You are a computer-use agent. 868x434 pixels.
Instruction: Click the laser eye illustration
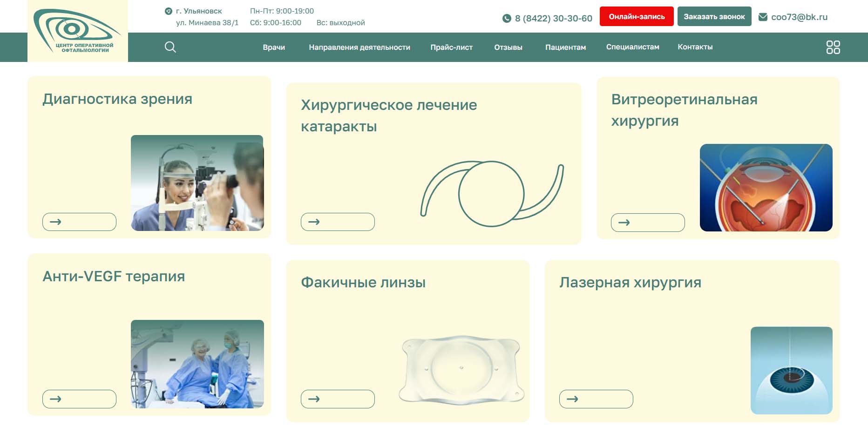[792, 371]
